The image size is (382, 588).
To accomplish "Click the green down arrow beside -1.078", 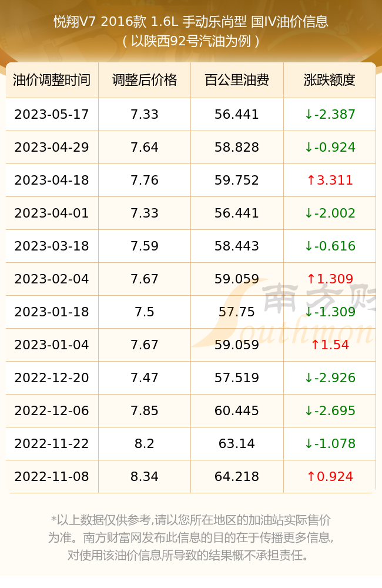I will (x=309, y=443).
